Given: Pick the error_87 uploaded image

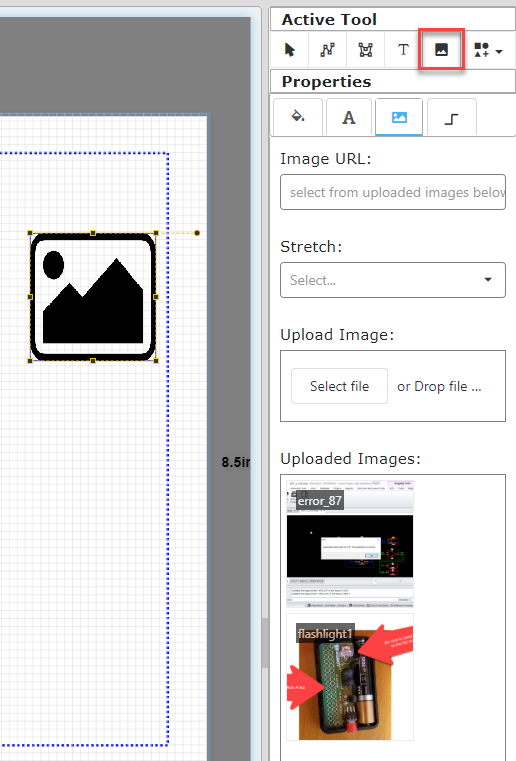Looking at the screenshot, I should tap(350, 544).
